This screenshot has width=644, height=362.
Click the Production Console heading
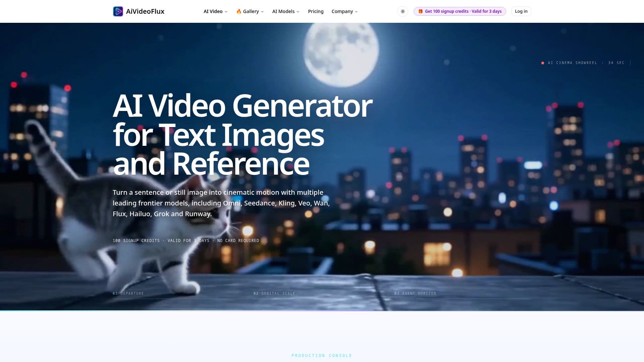coord(322,355)
